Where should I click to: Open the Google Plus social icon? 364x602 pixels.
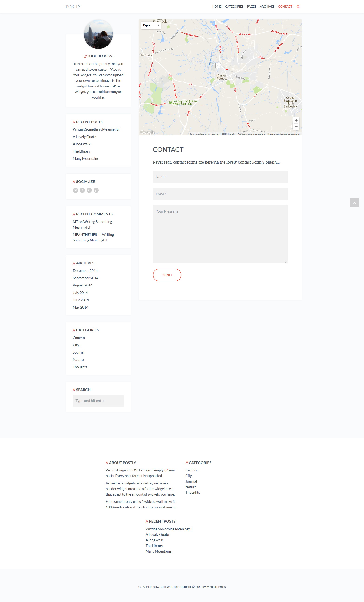tap(96, 190)
